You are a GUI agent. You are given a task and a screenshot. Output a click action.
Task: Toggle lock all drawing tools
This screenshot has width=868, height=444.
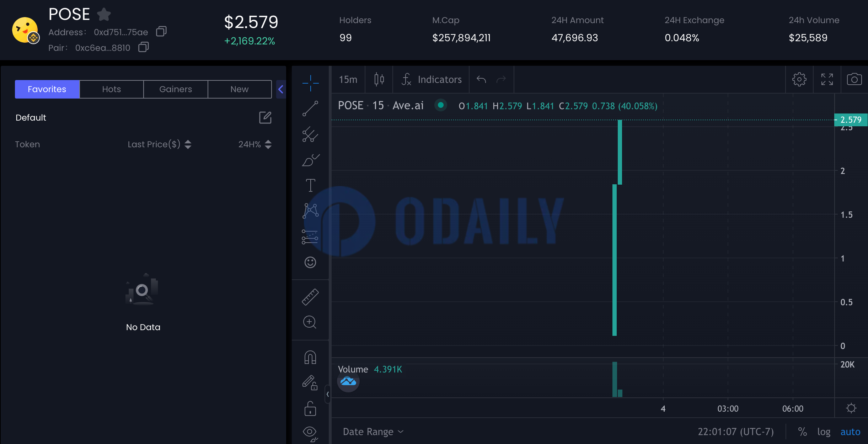pos(310,408)
